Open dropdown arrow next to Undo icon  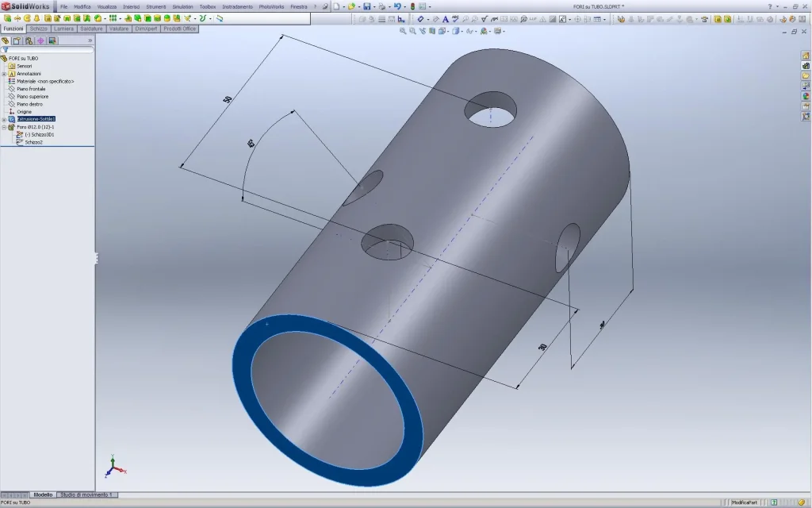tap(405, 6)
